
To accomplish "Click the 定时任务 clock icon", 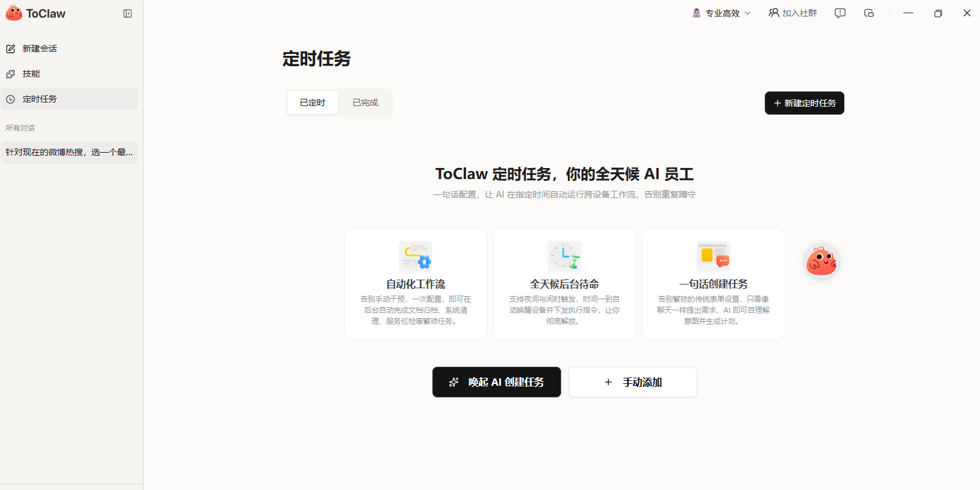I will coord(10,99).
